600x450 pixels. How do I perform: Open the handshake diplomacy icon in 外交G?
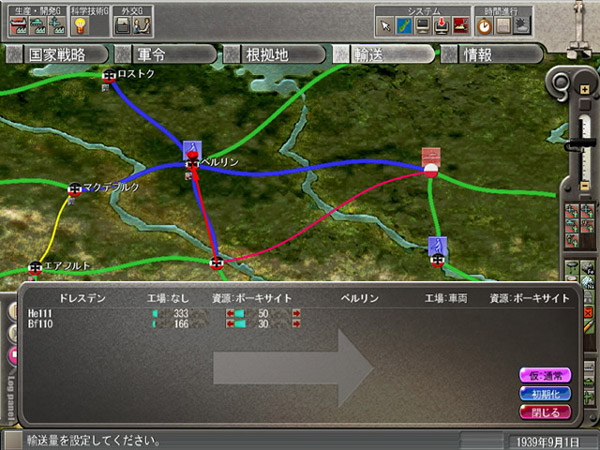(x=142, y=26)
